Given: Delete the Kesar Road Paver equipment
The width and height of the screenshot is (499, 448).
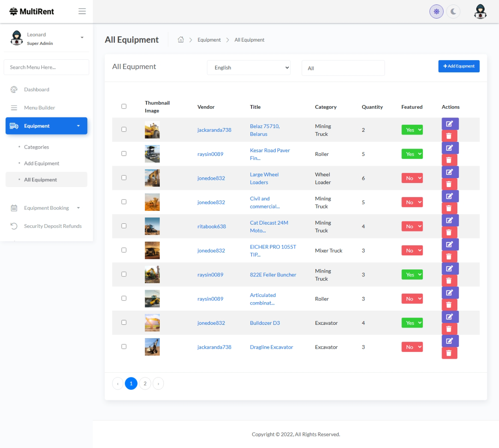Looking at the screenshot, I should (449, 160).
